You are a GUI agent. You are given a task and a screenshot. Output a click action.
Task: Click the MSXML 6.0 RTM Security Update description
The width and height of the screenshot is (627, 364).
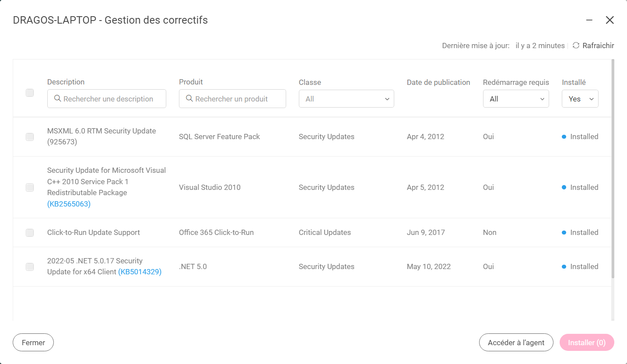pos(102,136)
